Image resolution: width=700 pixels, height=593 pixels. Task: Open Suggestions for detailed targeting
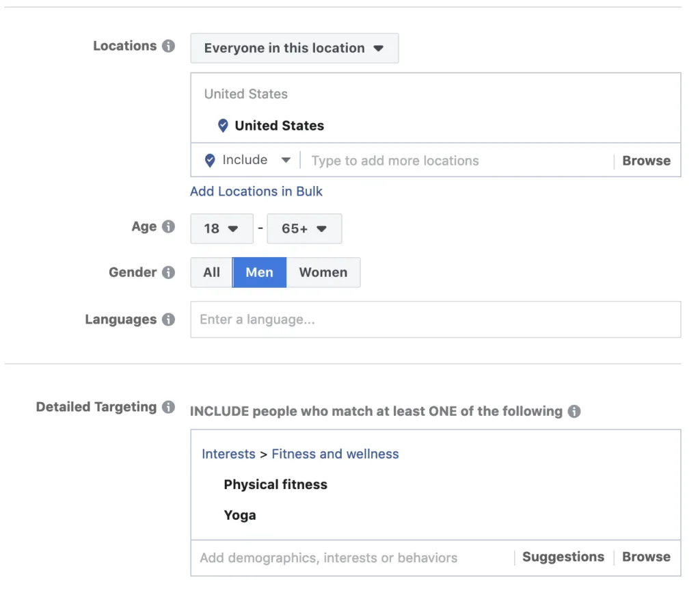(563, 557)
